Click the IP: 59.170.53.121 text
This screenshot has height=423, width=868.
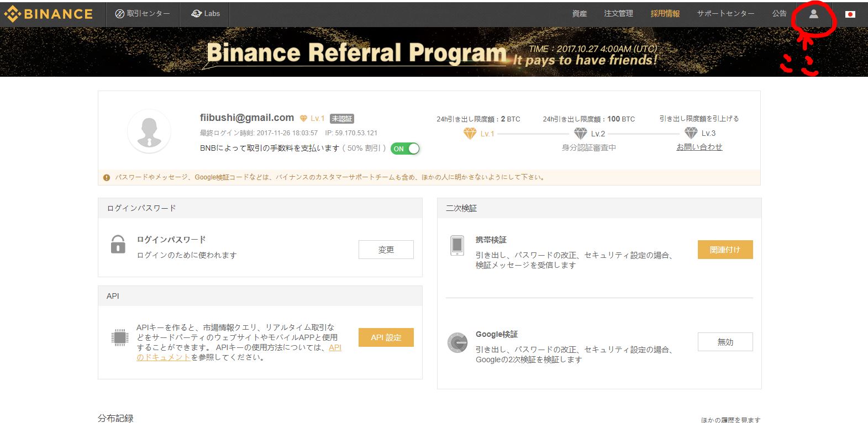click(x=351, y=133)
